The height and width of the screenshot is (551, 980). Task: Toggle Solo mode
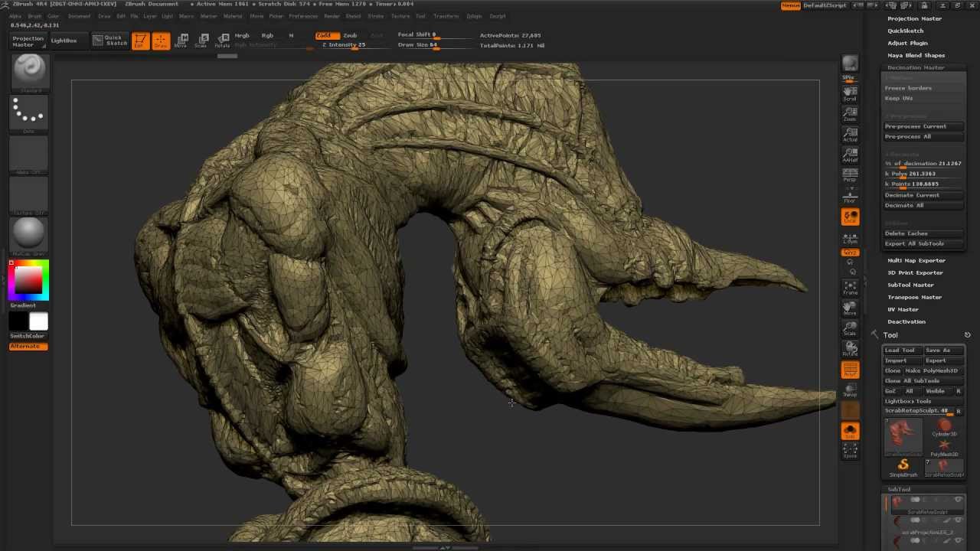click(850, 431)
